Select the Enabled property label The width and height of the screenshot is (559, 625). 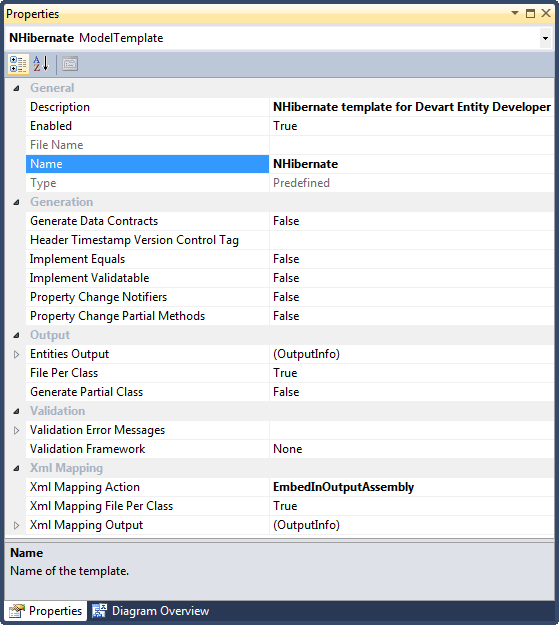click(x=51, y=126)
